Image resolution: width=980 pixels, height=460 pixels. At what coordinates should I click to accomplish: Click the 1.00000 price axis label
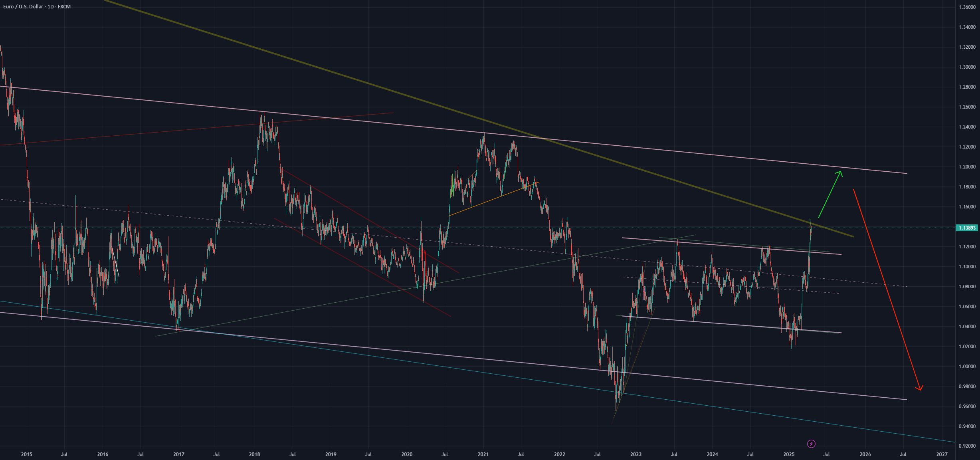pos(967,367)
